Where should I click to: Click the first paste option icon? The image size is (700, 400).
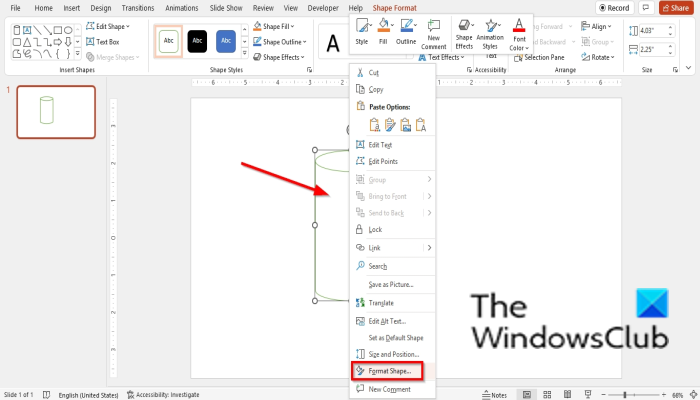click(x=375, y=125)
